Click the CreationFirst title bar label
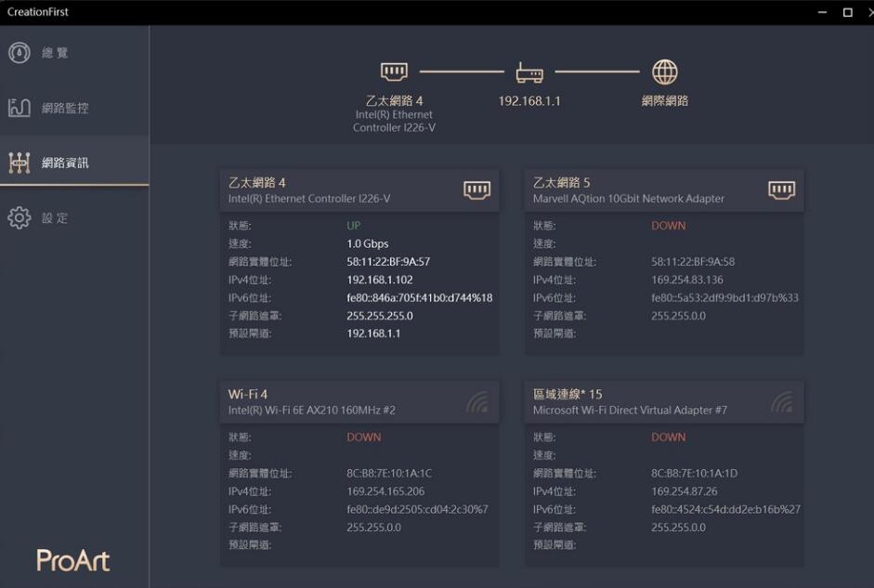This screenshot has height=588, width=874. (37, 12)
